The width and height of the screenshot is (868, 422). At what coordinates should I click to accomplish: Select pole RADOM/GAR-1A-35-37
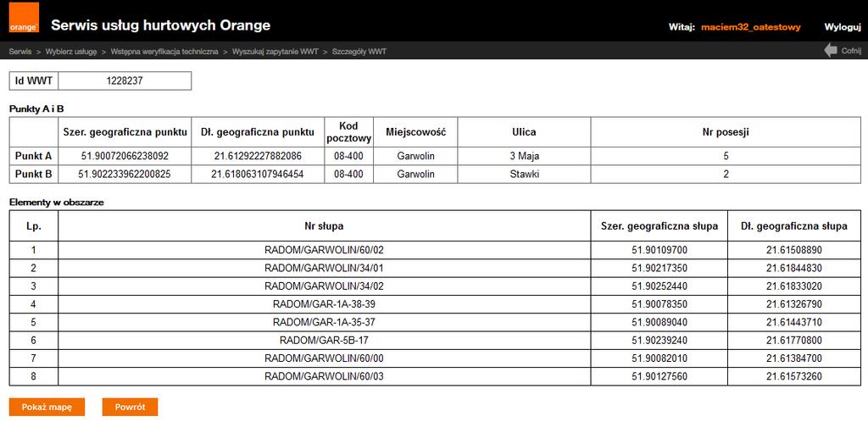[x=324, y=323]
